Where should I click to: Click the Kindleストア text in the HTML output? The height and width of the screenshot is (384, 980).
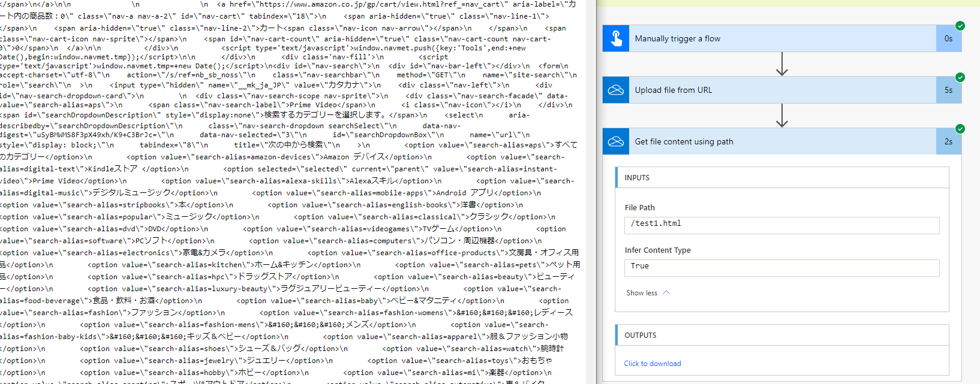[x=113, y=169]
